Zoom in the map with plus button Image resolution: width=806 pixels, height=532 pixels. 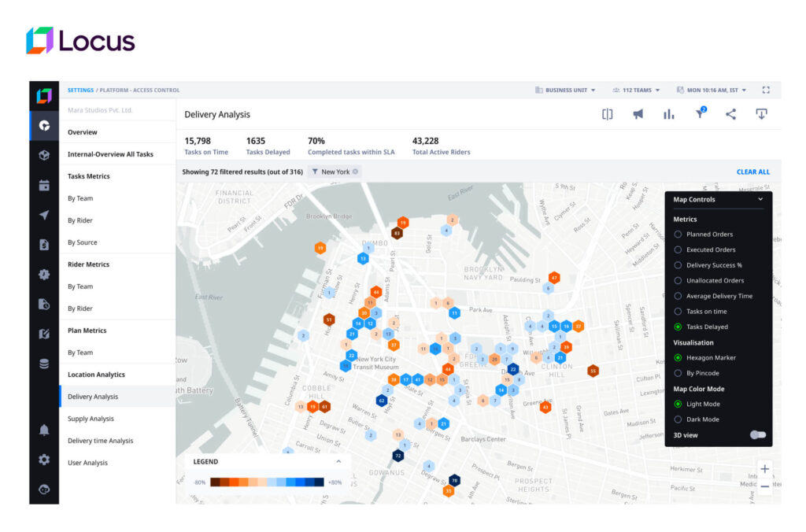tap(765, 469)
